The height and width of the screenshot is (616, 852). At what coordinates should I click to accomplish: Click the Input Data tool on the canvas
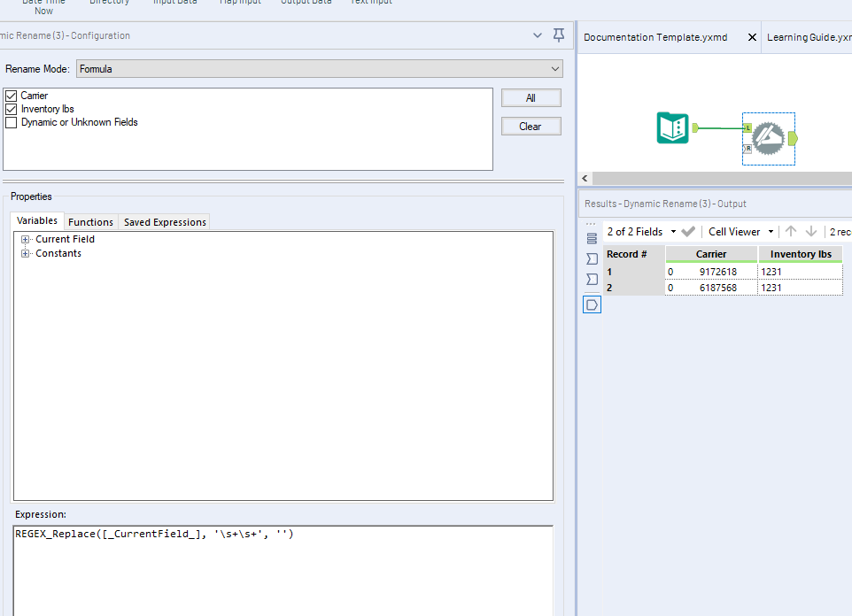click(x=673, y=128)
